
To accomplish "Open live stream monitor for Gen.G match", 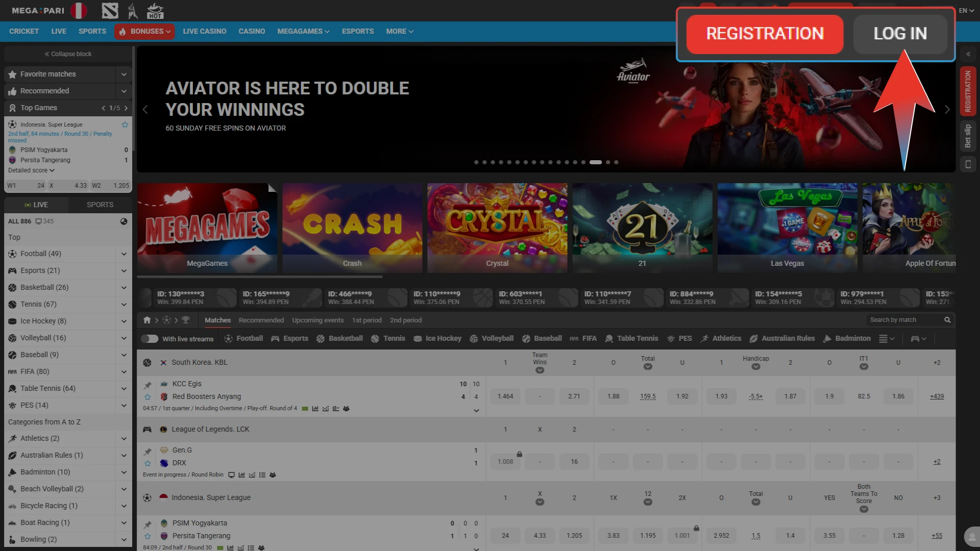I will click(231, 475).
